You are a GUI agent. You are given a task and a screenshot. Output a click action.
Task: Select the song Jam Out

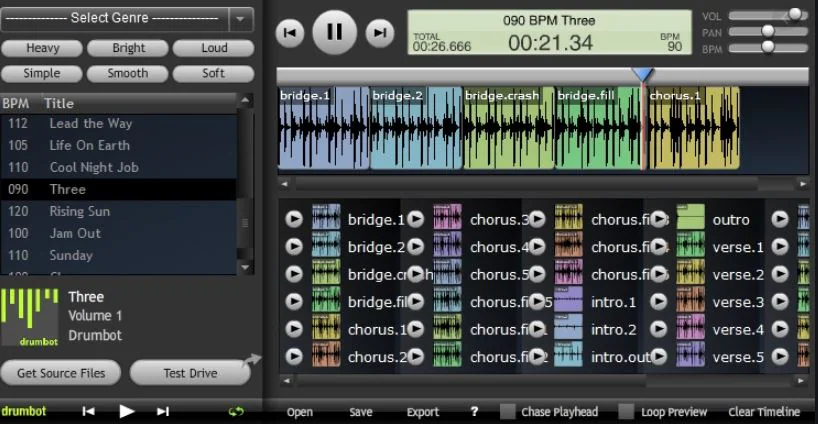119,233
